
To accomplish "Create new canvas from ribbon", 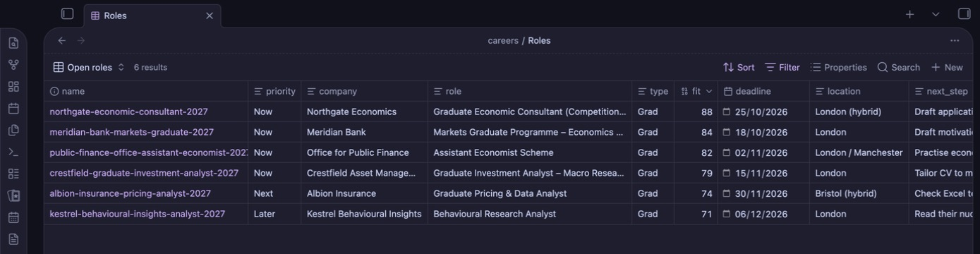I will coord(13,87).
